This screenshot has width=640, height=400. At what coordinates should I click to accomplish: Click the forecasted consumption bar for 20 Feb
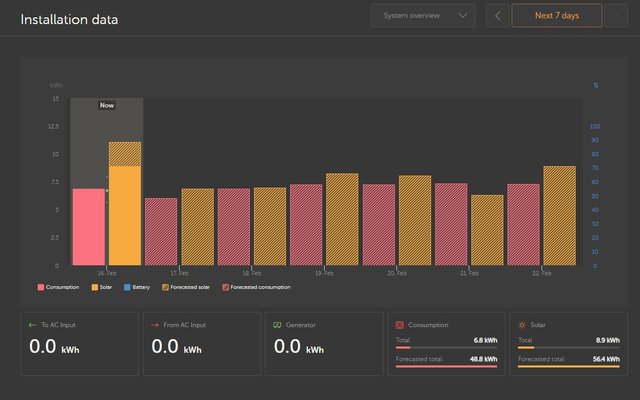coord(379,225)
